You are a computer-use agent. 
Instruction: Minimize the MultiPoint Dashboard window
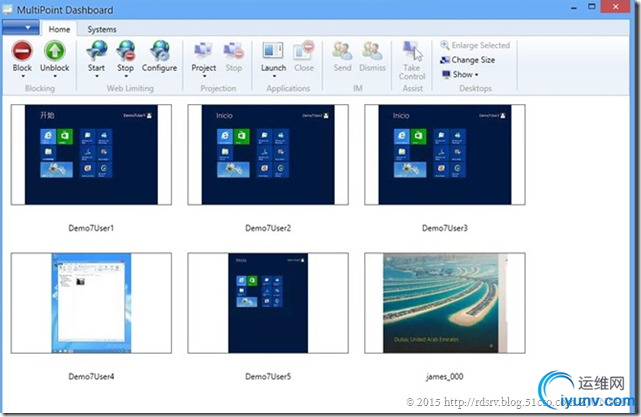coord(574,7)
